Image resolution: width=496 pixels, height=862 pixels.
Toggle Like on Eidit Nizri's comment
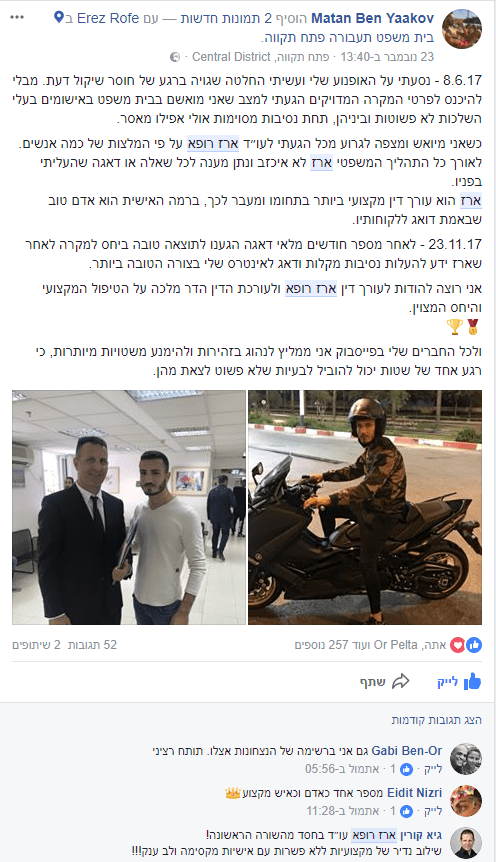(x=433, y=811)
